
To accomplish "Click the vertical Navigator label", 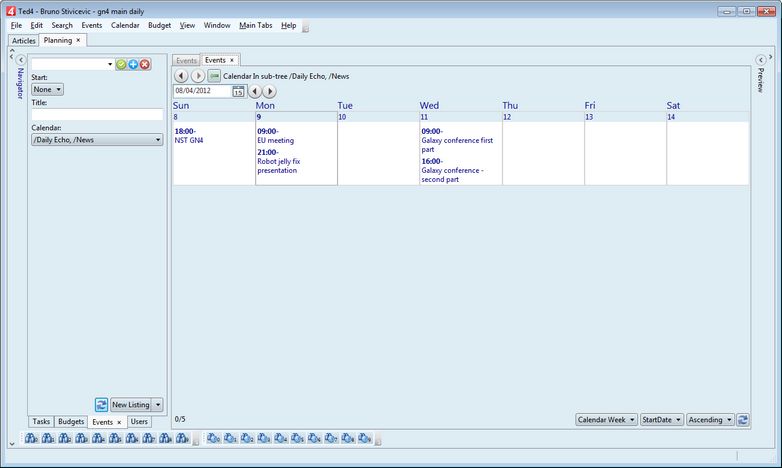I will click(20, 83).
